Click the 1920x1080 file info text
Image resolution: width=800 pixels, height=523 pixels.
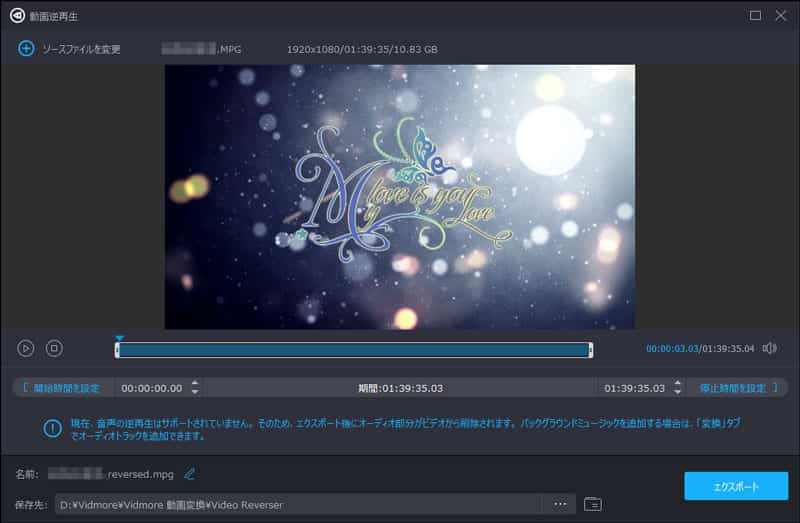[362, 49]
